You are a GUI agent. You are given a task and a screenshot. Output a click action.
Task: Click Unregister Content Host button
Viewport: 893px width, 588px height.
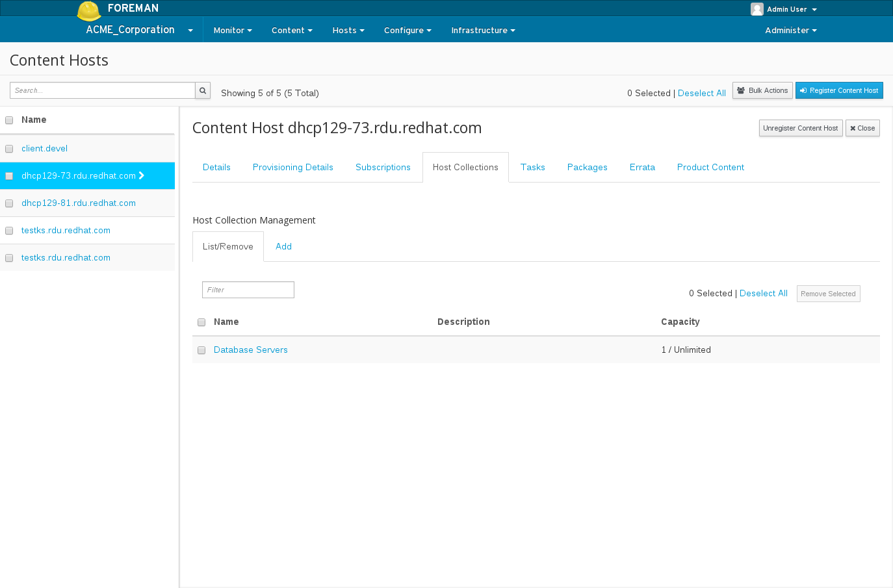800,128
